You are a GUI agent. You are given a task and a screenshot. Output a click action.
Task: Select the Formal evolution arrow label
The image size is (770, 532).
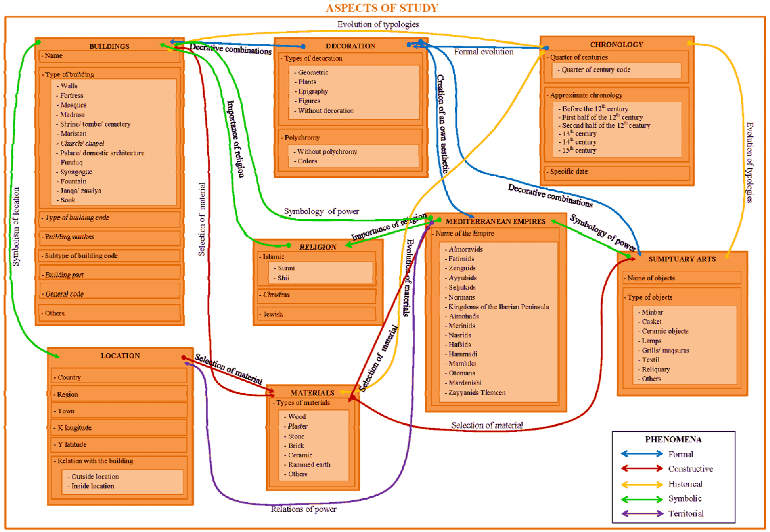(x=483, y=52)
